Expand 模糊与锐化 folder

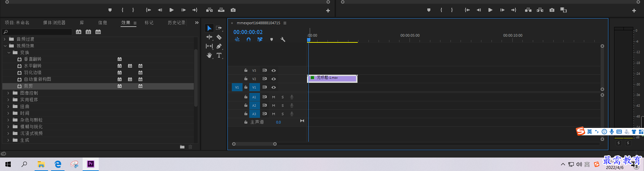tap(8, 127)
